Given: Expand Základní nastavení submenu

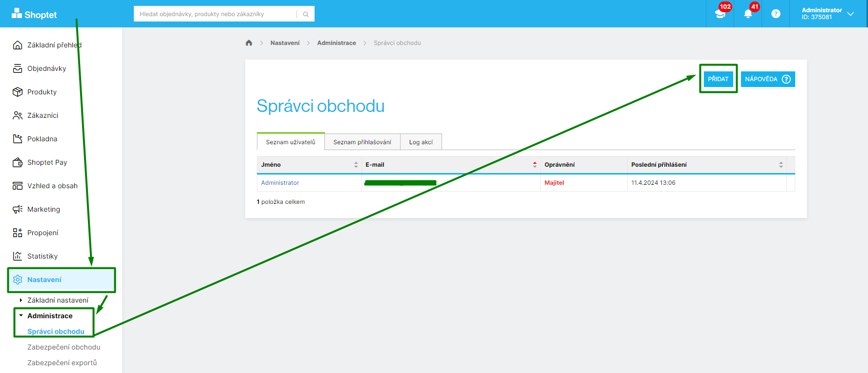Looking at the screenshot, I should tap(58, 300).
